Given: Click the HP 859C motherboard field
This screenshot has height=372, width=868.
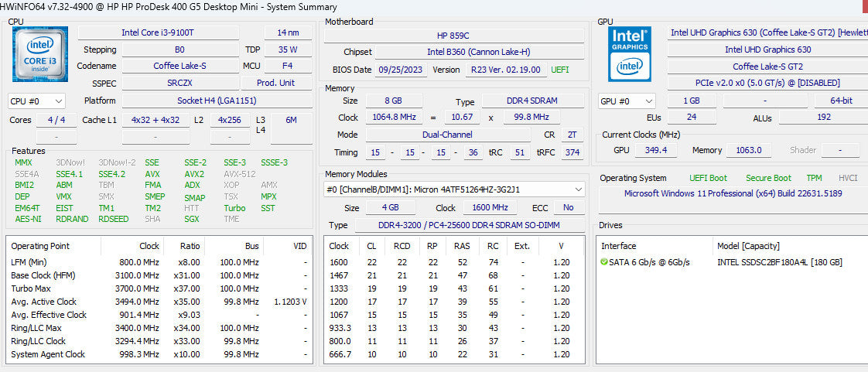Looking at the screenshot, I should coord(453,36).
